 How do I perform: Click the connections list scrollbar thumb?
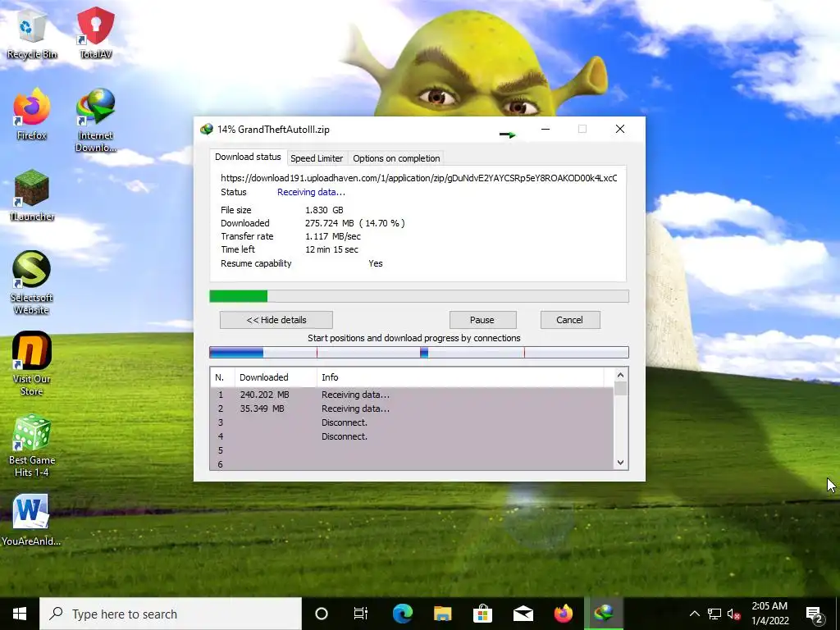[621, 388]
